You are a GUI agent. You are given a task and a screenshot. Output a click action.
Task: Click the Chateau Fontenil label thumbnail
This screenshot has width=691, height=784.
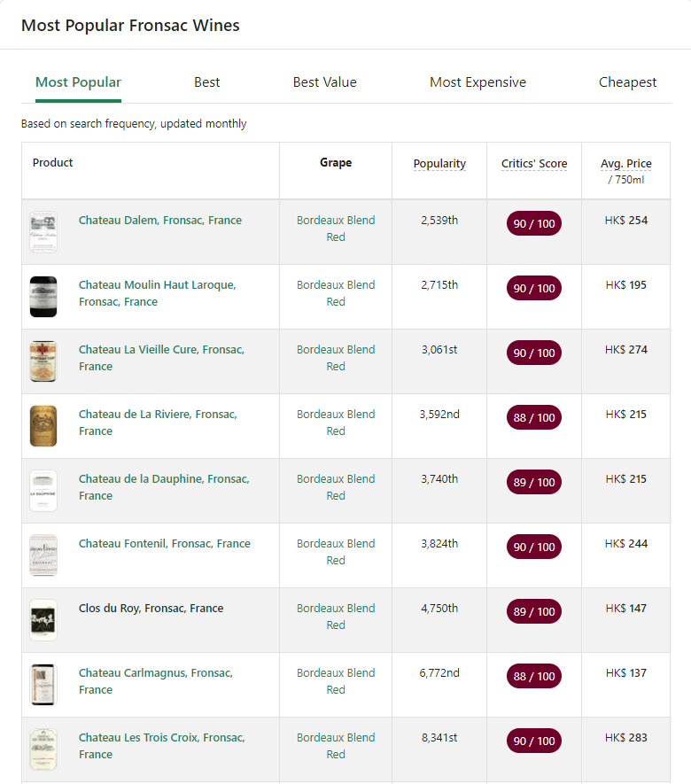43,555
